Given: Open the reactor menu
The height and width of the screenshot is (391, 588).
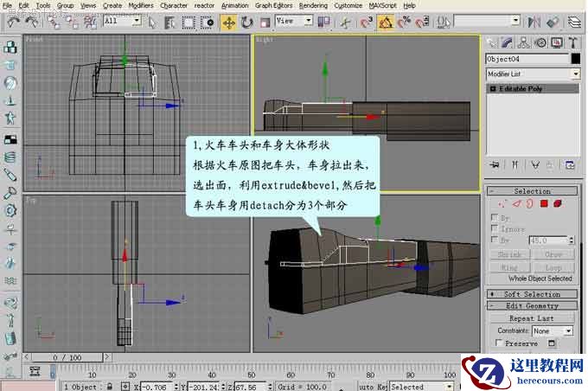Looking at the screenshot, I should tap(204, 6).
